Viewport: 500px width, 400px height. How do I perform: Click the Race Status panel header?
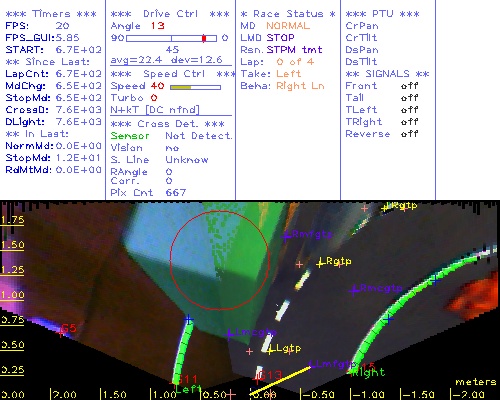[288, 14]
